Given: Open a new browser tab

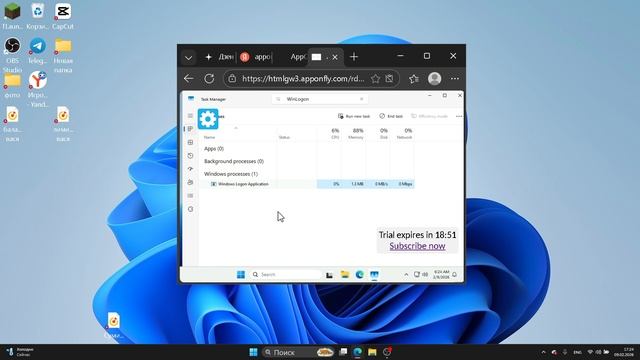Looking at the screenshot, I should [x=354, y=57].
